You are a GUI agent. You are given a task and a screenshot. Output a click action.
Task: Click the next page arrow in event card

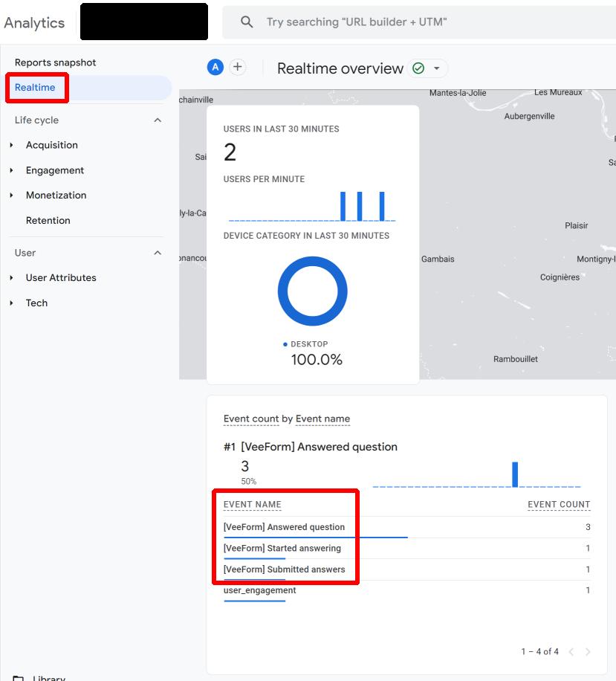(x=588, y=651)
